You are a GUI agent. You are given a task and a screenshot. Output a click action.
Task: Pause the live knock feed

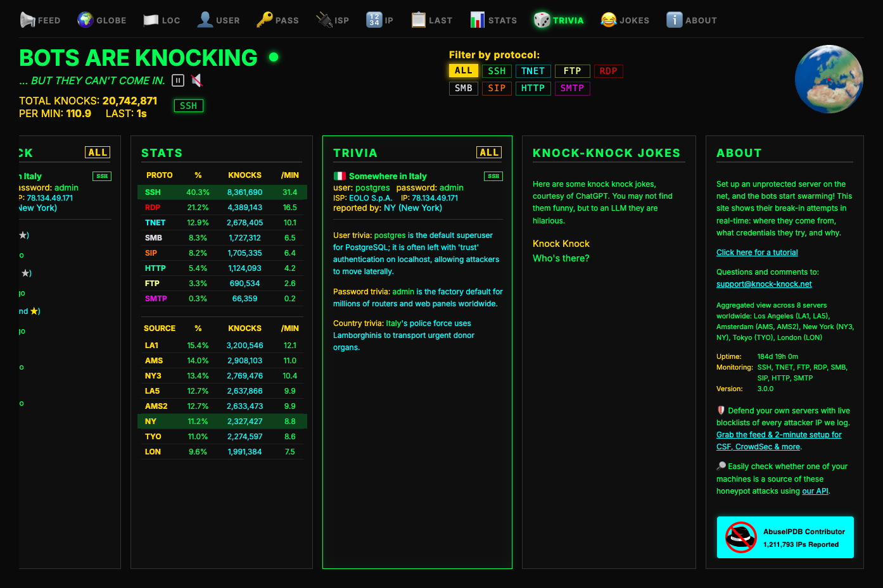178,80
